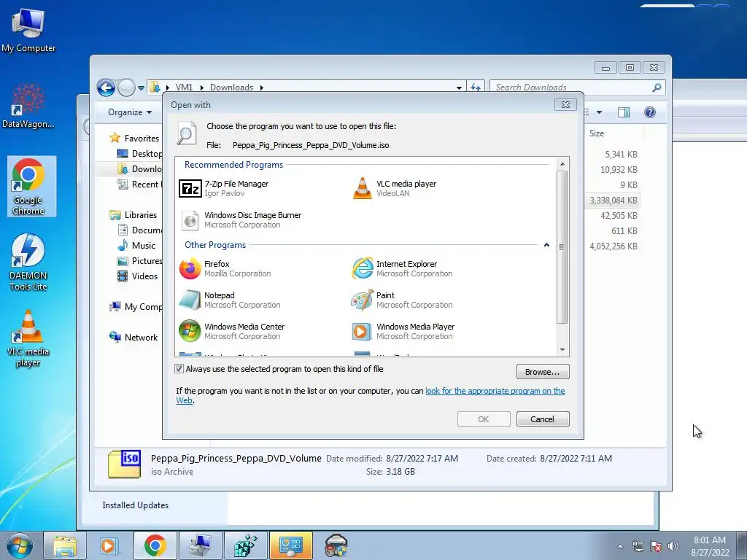Select Windows Disc Image Burner
Image resolution: width=747 pixels, height=560 pixels.
[241, 220]
